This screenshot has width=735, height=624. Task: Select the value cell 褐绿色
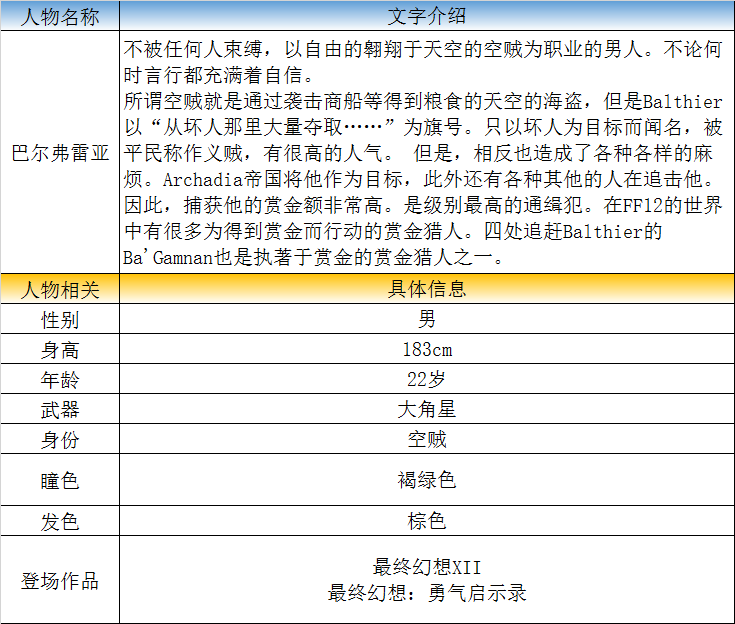click(427, 480)
